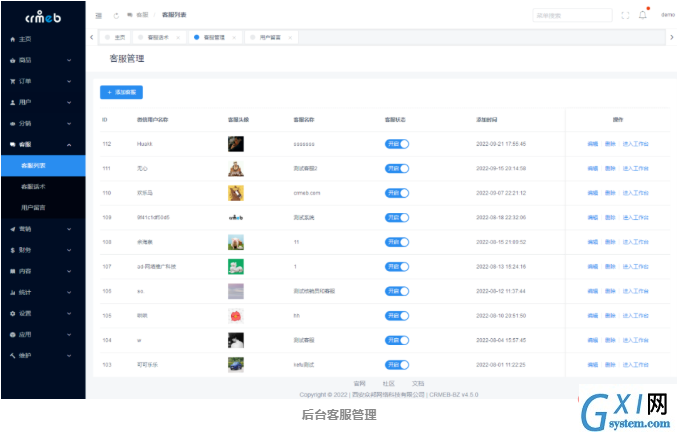Screen dimensions: 677x432
Task: Click the 设置 gear icon in sidebar
Action: pyautogui.click(x=13, y=314)
